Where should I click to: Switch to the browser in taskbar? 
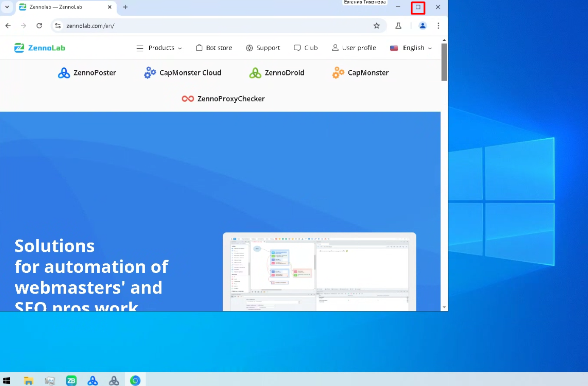(135, 380)
